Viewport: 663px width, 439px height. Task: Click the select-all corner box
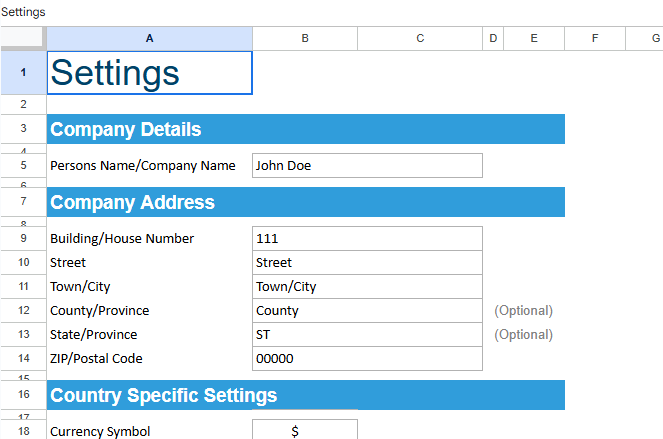(22, 38)
